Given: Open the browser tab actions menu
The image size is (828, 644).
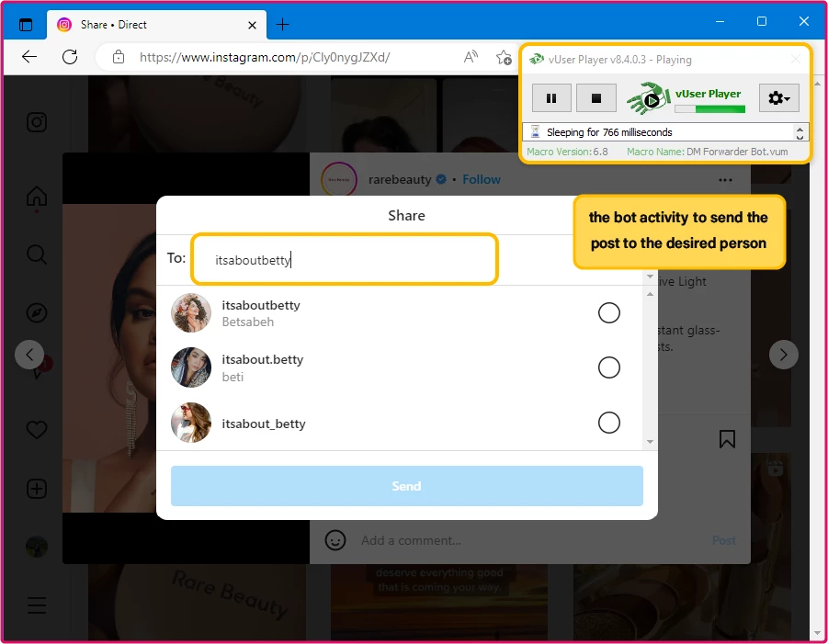Looking at the screenshot, I should point(26,24).
